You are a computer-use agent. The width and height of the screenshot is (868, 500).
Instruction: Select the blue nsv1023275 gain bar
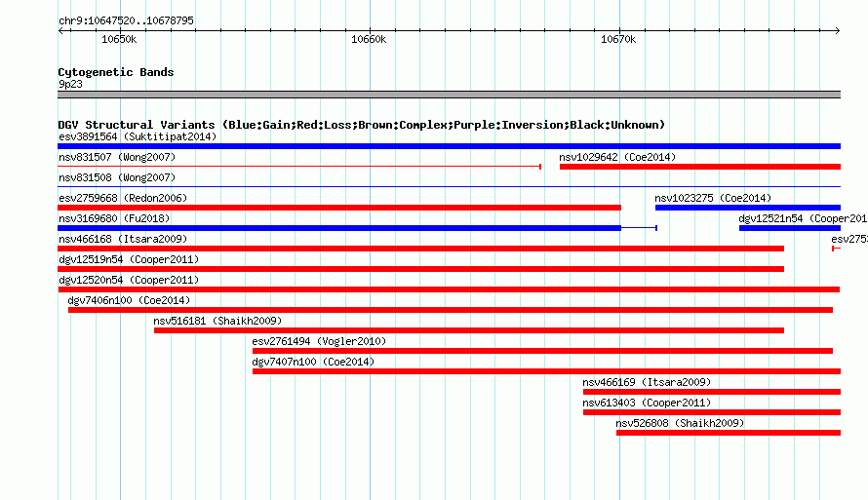tap(748, 208)
